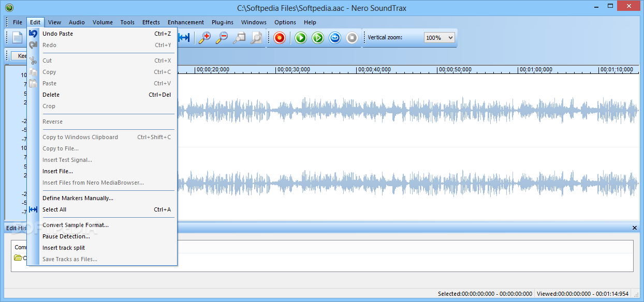The image size is (644, 302).
Task: Toggle the blue Loop playback button
Action: [x=335, y=38]
